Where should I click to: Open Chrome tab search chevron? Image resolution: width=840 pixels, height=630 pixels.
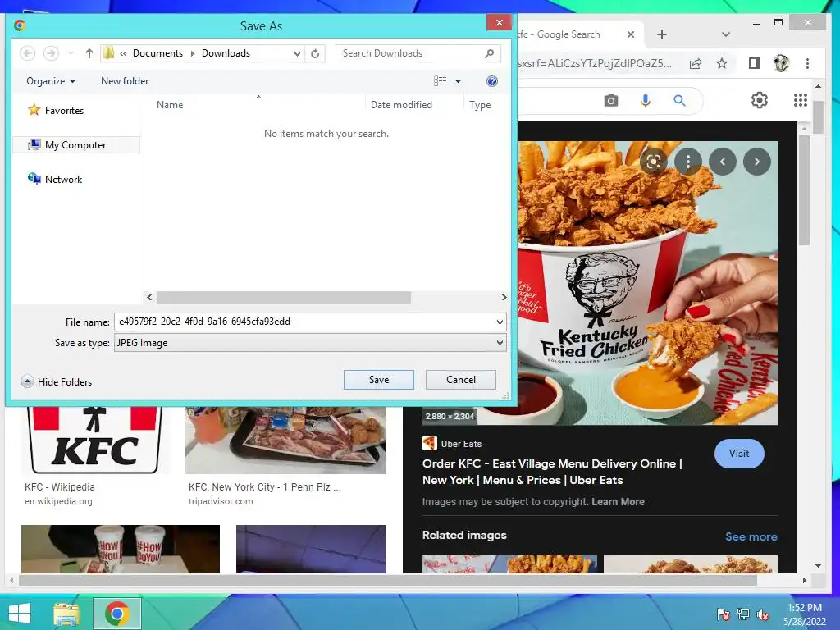click(x=725, y=34)
